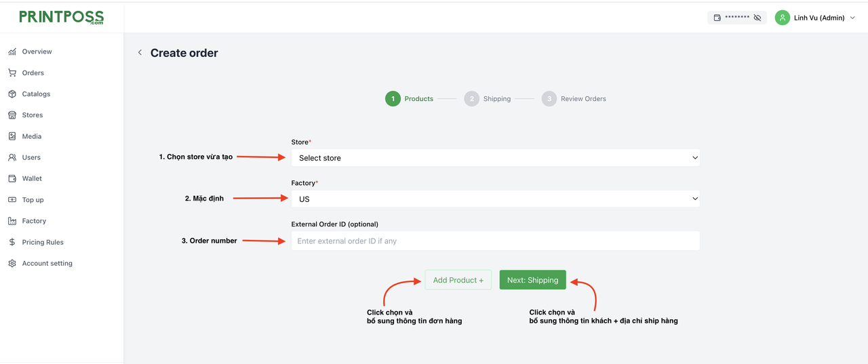Click the Add Product + button
Image resolution: width=868 pixels, height=364 pixels.
458,280
